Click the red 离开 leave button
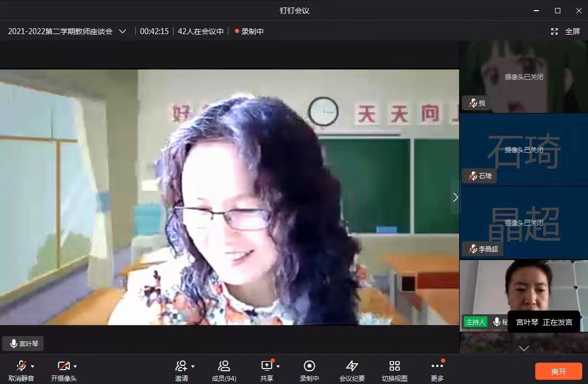The height and width of the screenshot is (384, 588). click(558, 371)
